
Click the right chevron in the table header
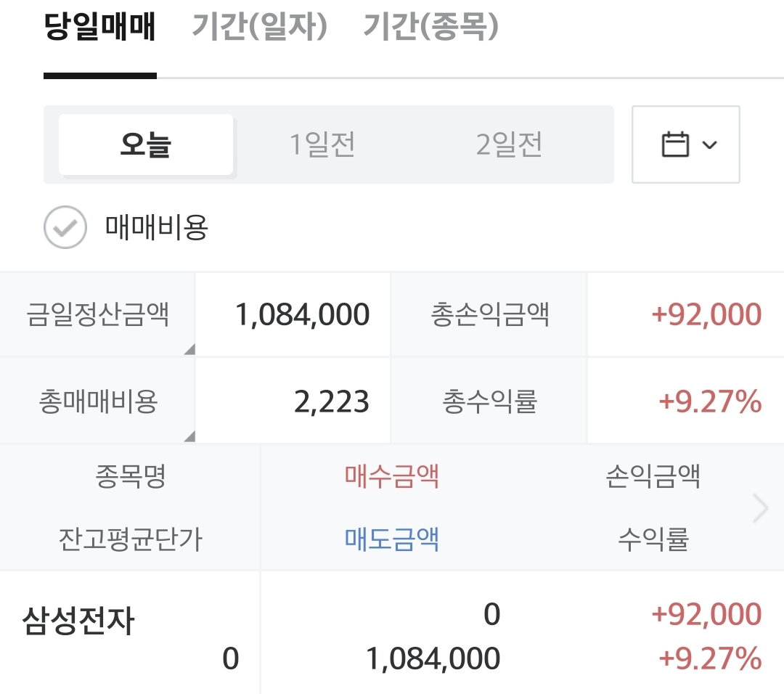click(x=761, y=508)
